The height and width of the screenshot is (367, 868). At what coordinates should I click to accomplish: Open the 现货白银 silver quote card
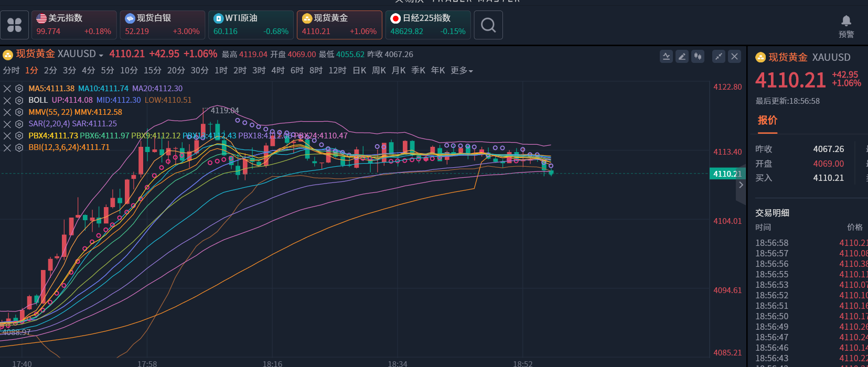(162, 25)
